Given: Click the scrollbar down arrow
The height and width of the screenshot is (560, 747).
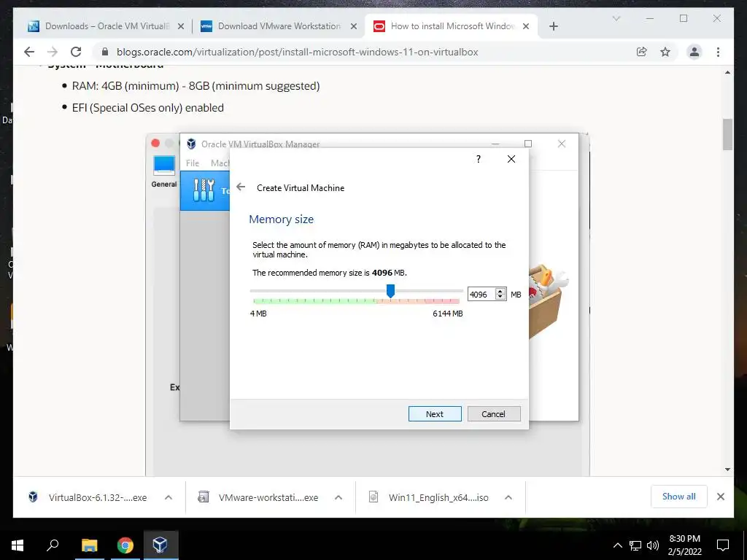Looking at the screenshot, I should pos(727,470).
